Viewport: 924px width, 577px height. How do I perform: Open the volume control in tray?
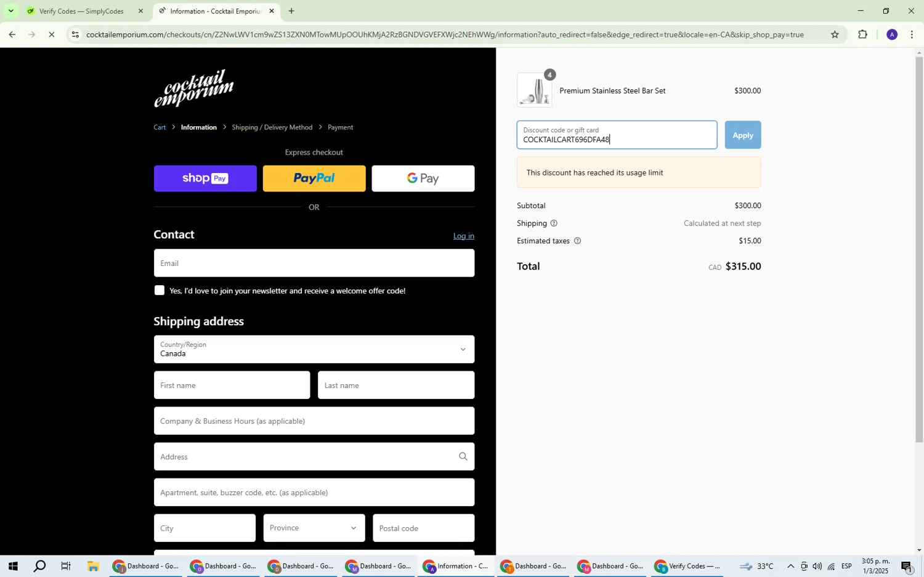[817, 567]
